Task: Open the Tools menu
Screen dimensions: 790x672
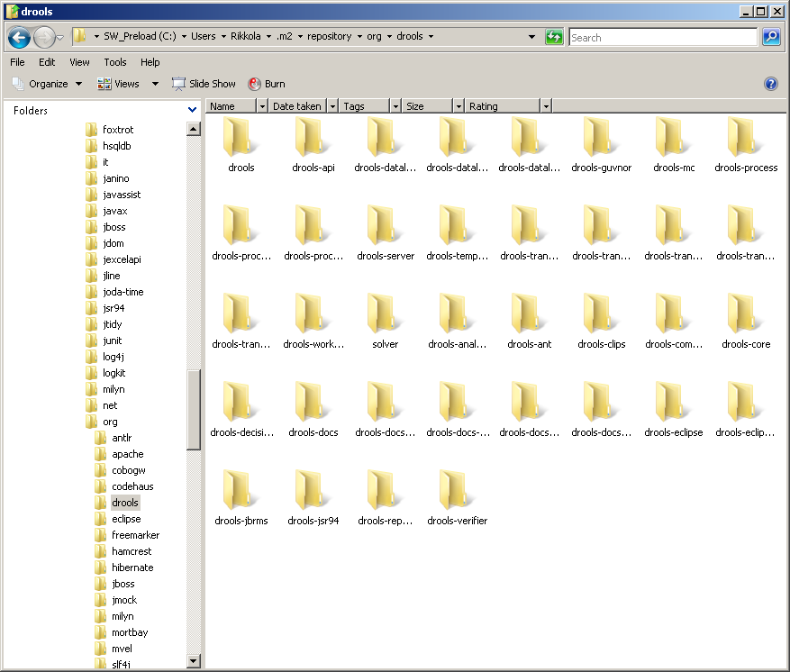Action: [x=115, y=62]
